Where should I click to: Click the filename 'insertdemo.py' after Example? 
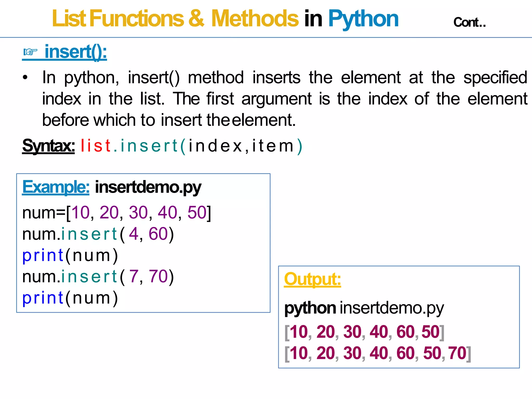click(x=148, y=187)
